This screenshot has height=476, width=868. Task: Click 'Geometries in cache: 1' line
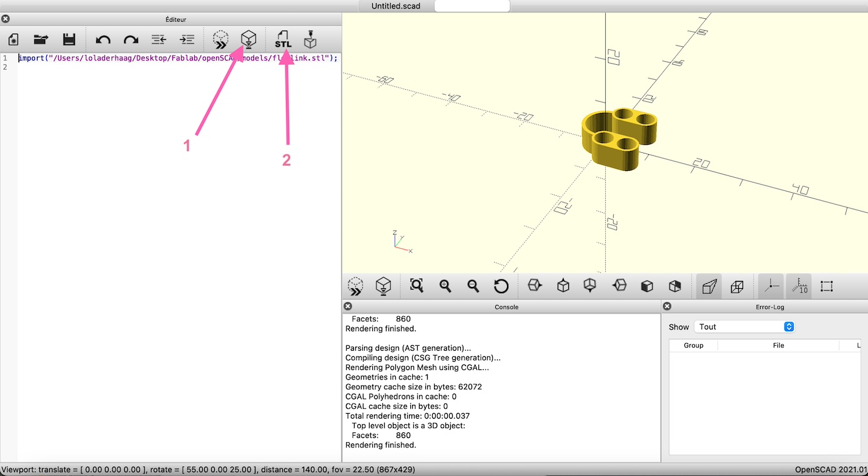click(x=387, y=377)
